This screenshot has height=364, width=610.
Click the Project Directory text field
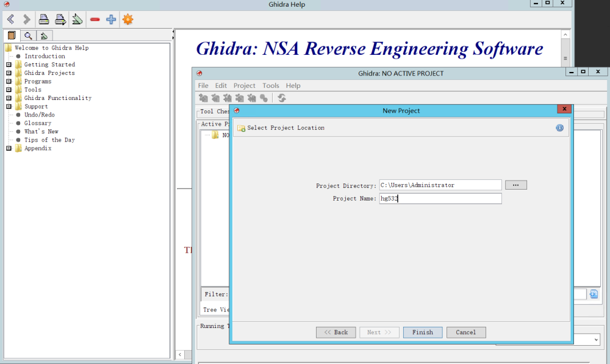[440, 185]
